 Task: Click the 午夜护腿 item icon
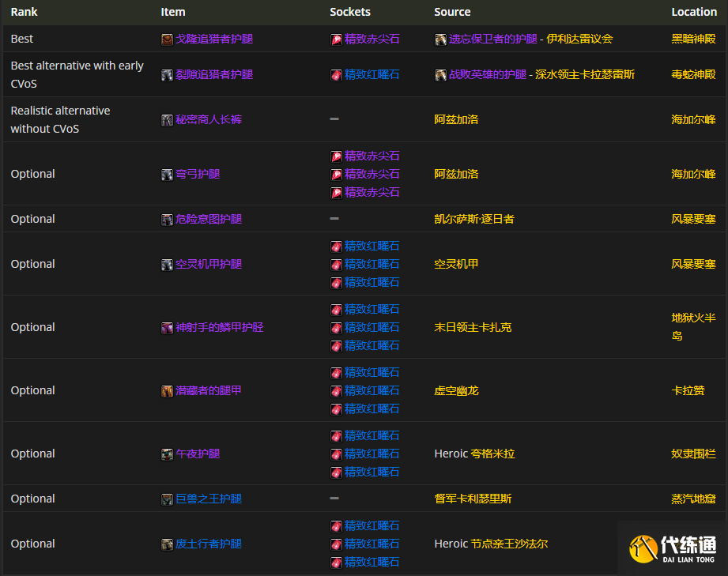point(167,454)
